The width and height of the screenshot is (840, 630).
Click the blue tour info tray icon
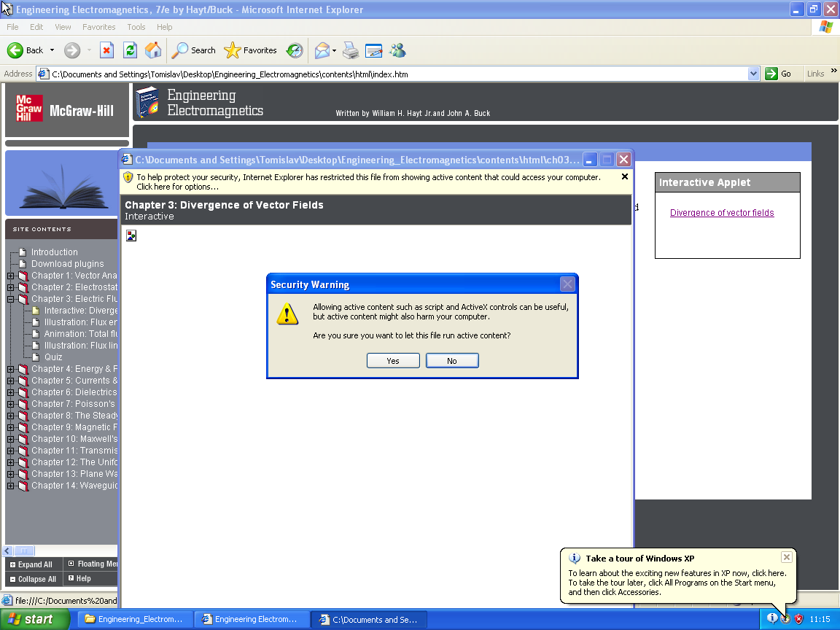point(772,618)
